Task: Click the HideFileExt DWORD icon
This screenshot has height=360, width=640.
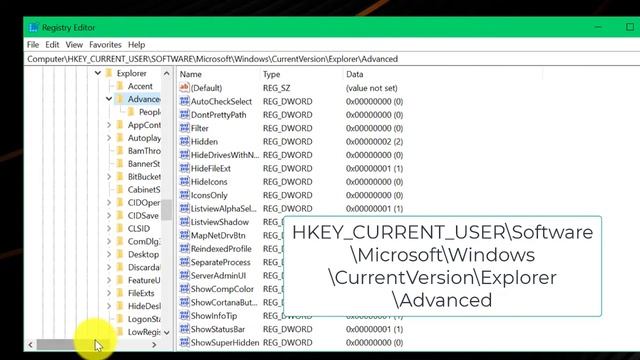Action: 184,168
